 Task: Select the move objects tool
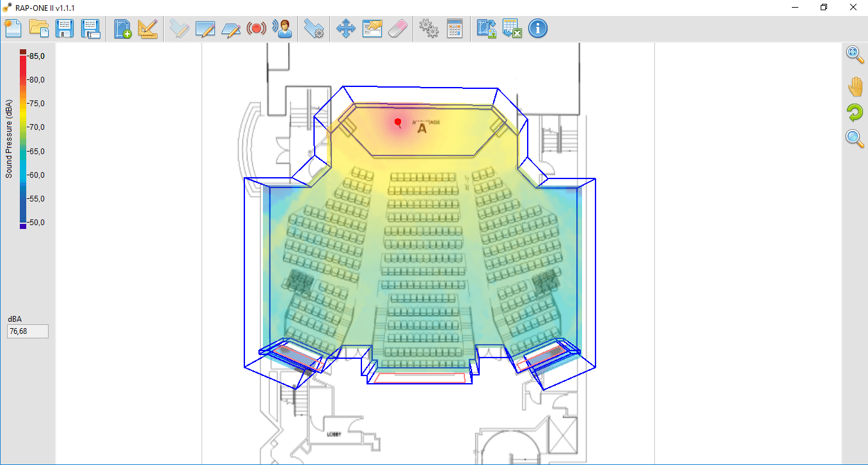tap(345, 28)
